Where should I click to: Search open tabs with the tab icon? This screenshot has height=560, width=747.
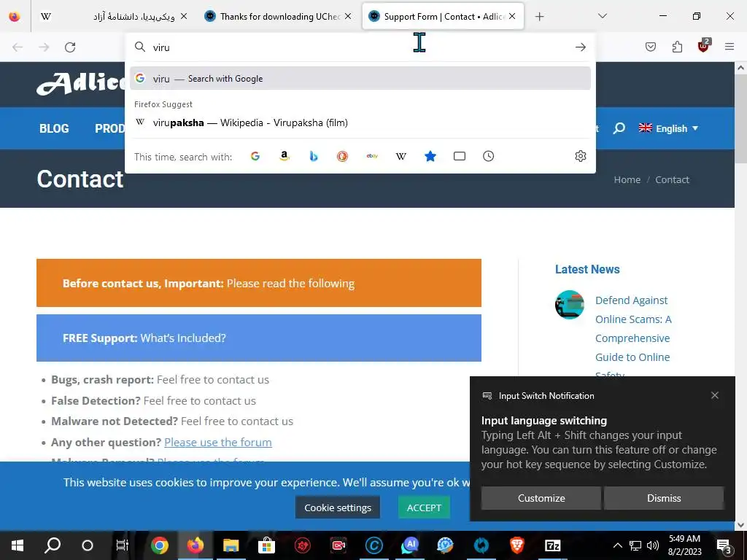click(x=460, y=156)
